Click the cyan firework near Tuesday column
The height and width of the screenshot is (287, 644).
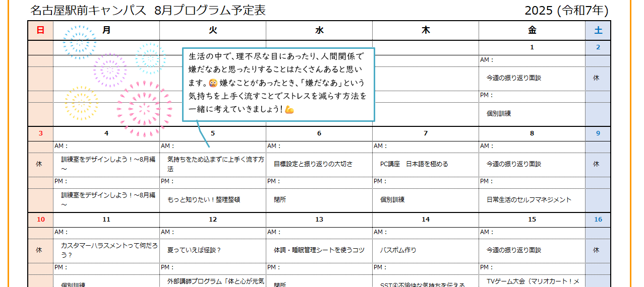point(150,58)
